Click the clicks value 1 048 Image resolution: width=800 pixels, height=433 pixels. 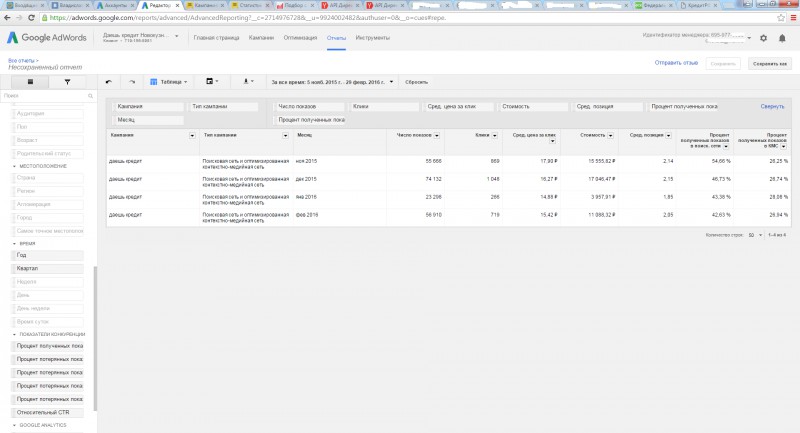(492, 179)
